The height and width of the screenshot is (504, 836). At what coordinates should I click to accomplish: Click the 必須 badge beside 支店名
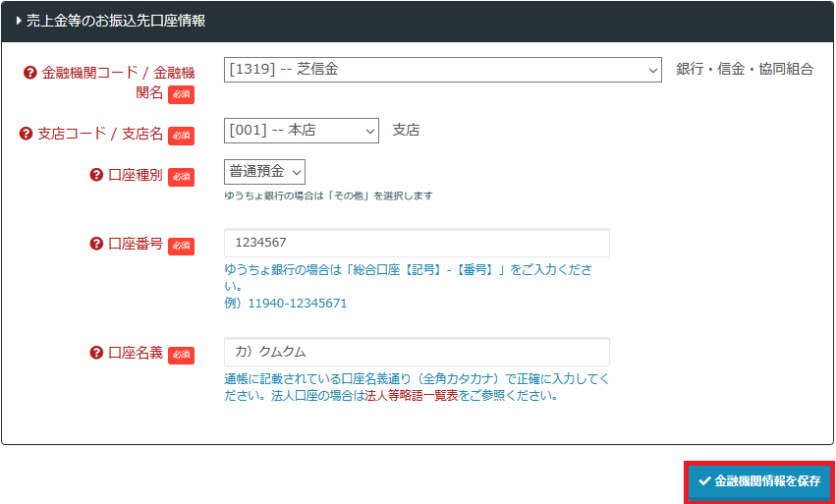tap(181, 135)
